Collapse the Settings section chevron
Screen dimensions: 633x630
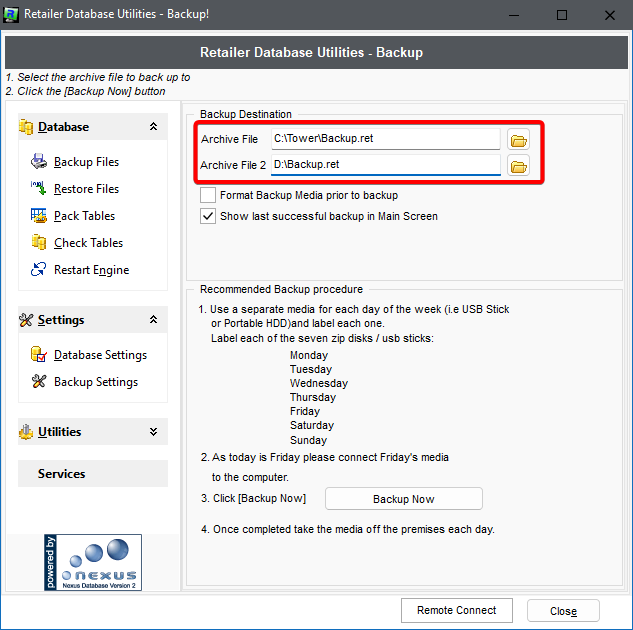coord(153,320)
